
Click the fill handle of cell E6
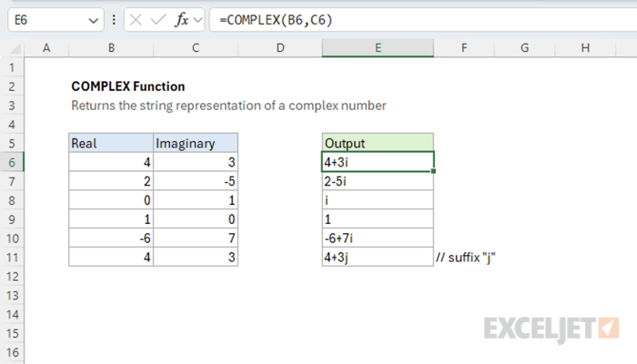[433, 171]
